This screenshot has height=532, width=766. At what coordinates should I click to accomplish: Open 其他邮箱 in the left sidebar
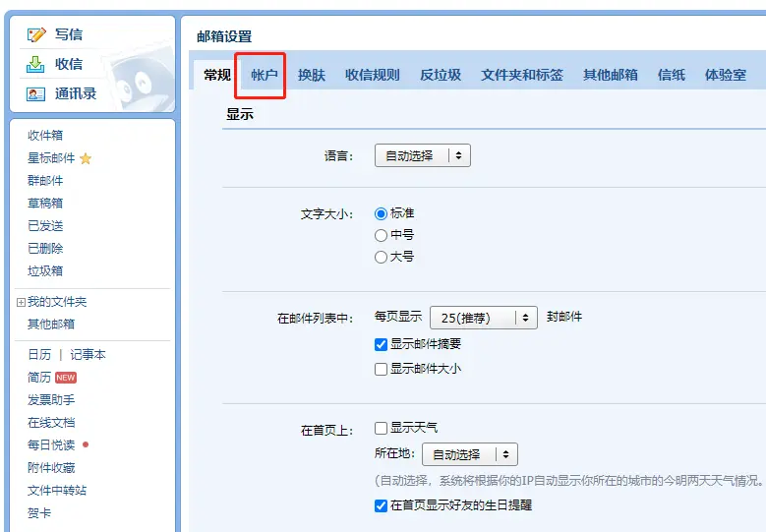(x=51, y=324)
